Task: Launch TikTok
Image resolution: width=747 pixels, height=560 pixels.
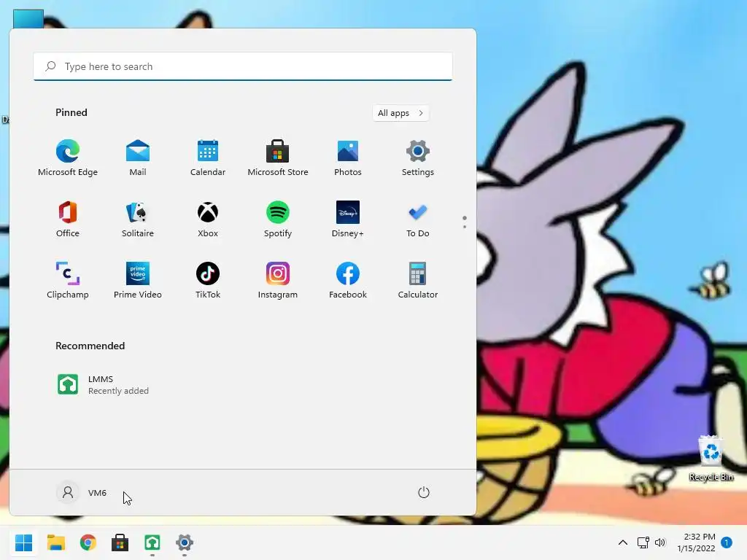Action: 208,281
